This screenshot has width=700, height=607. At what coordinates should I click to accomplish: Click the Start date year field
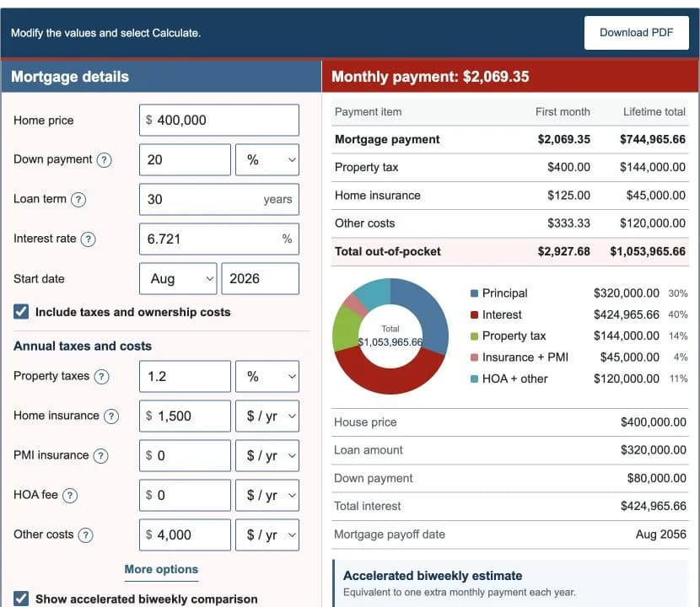click(261, 278)
